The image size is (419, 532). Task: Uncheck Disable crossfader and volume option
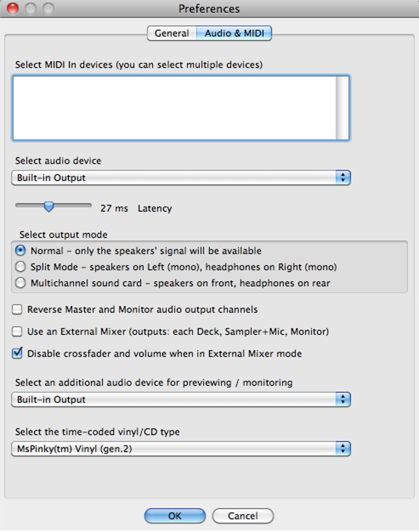pos(17,353)
